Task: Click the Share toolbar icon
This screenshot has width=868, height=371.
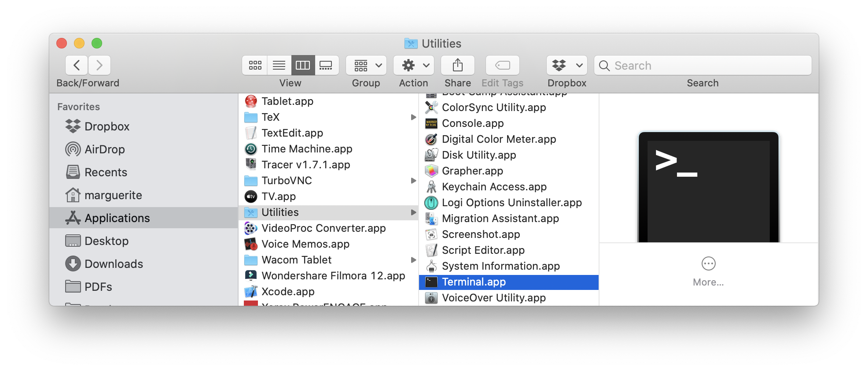Action: (x=458, y=66)
